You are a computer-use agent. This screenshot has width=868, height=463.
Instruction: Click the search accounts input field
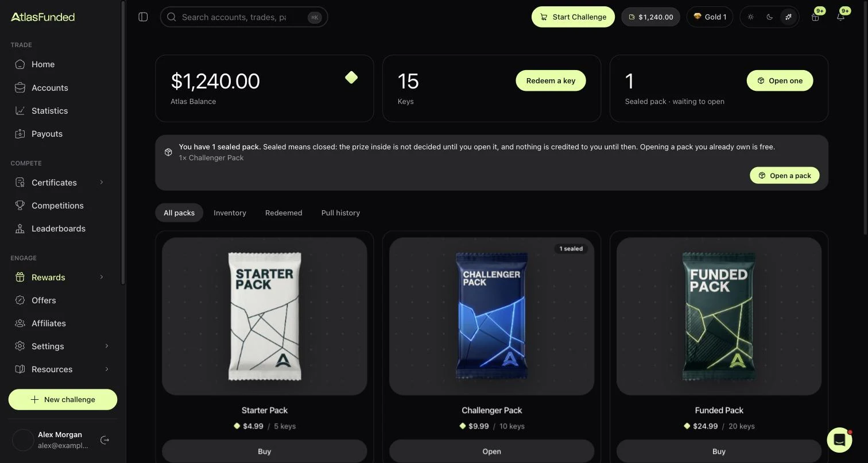coord(244,17)
